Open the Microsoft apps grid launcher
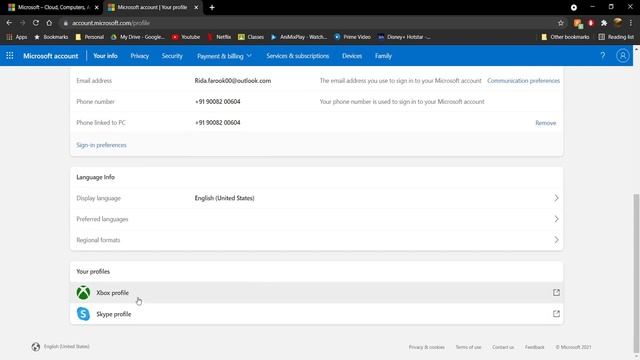The image size is (640, 360). [x=9, y=56]
